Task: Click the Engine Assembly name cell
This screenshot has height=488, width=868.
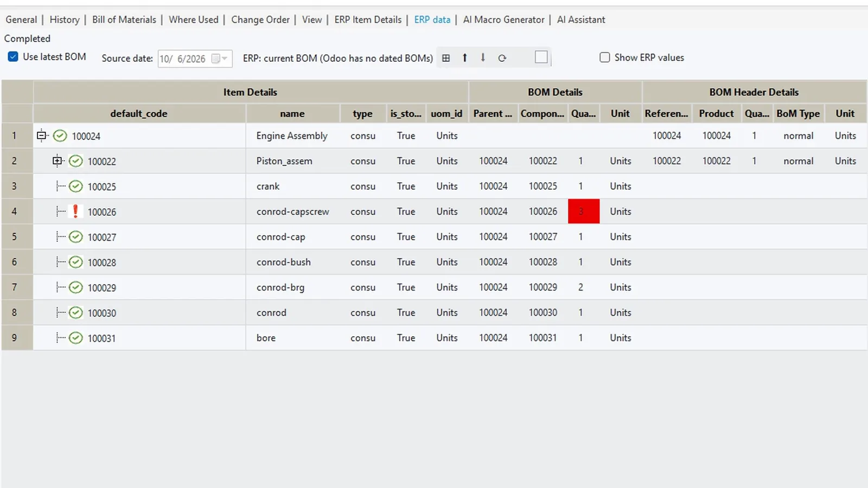Action: click(293, 136)
